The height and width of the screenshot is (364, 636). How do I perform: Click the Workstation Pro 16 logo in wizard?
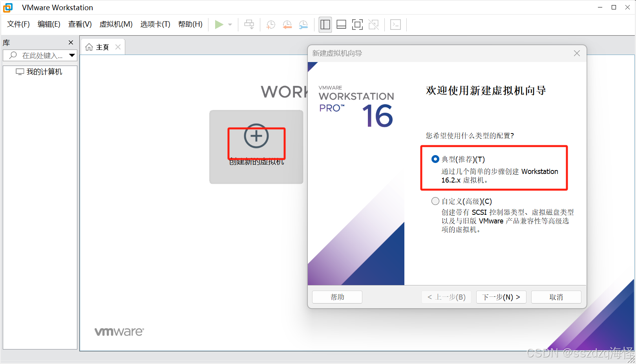pos(356,106)
